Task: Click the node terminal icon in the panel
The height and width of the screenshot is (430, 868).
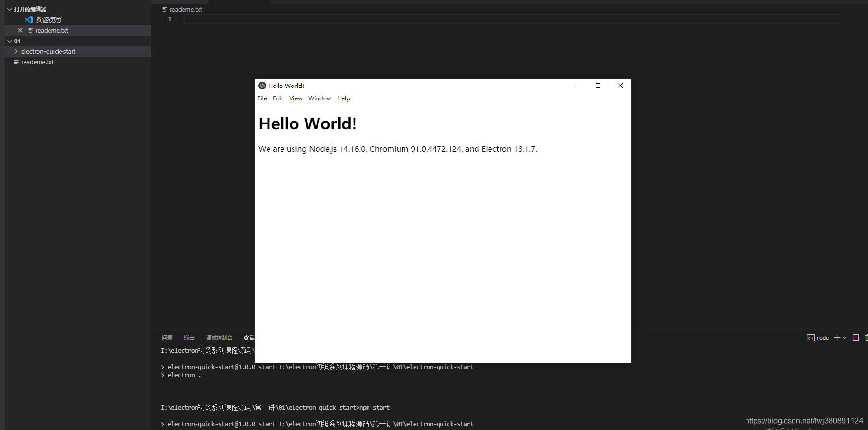Action: [810, 338]
